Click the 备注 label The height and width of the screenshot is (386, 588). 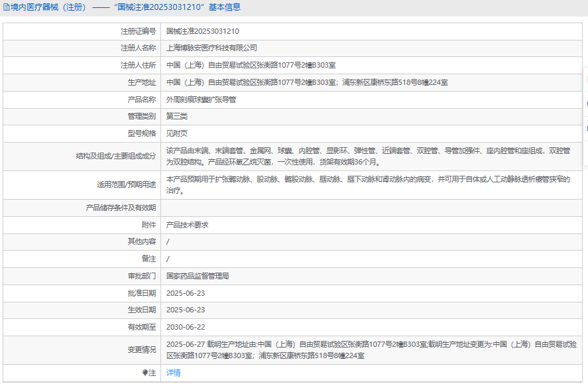[x=149, y=259]
